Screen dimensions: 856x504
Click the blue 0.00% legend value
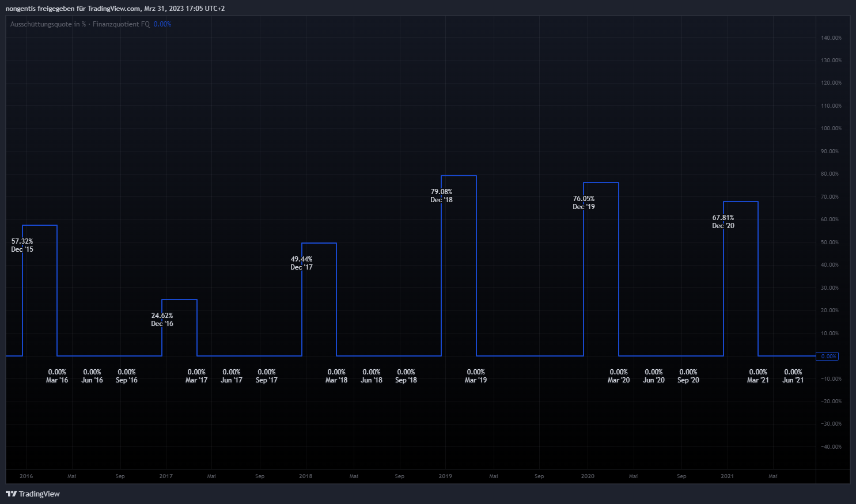click(x=162, y=24)
